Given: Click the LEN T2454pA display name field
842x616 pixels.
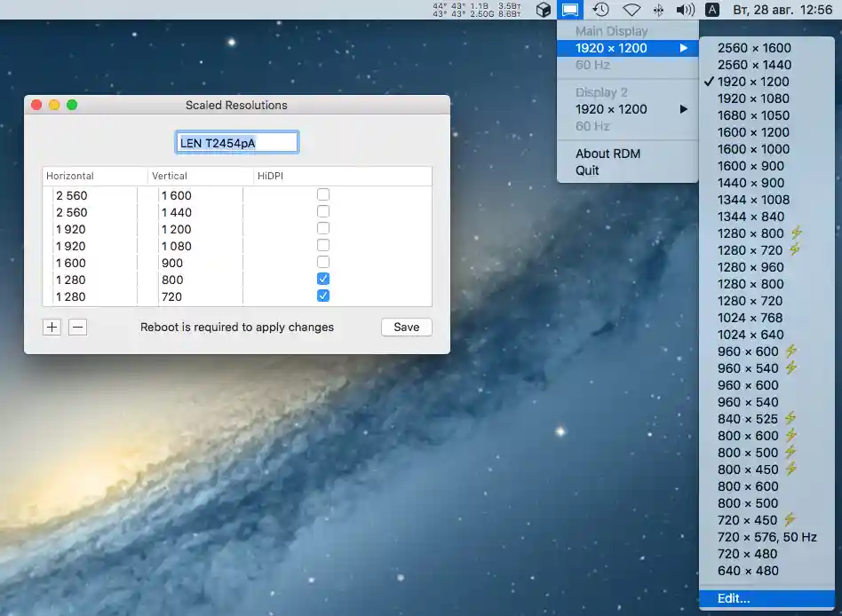Looking at the screenshot, I should (x=236, y=141).
